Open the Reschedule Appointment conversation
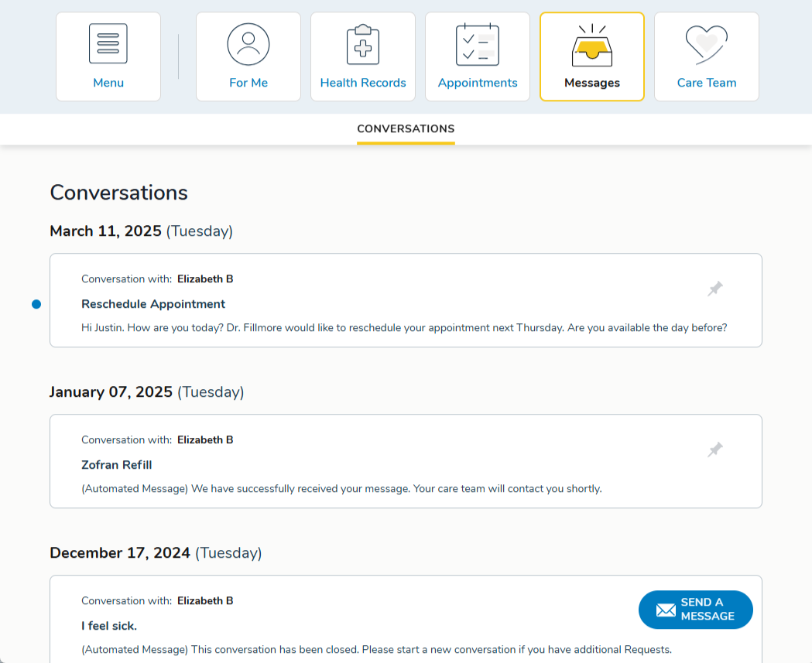 [153, 303]
